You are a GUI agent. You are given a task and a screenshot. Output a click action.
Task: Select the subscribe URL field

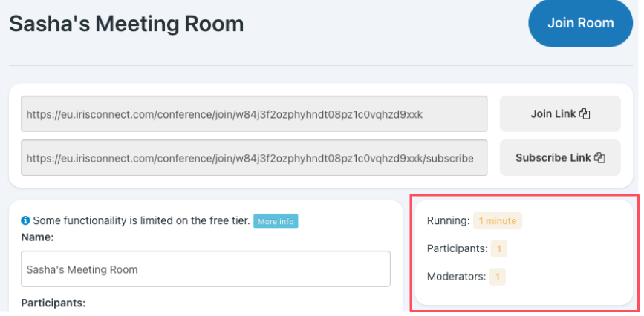(254, 158)
